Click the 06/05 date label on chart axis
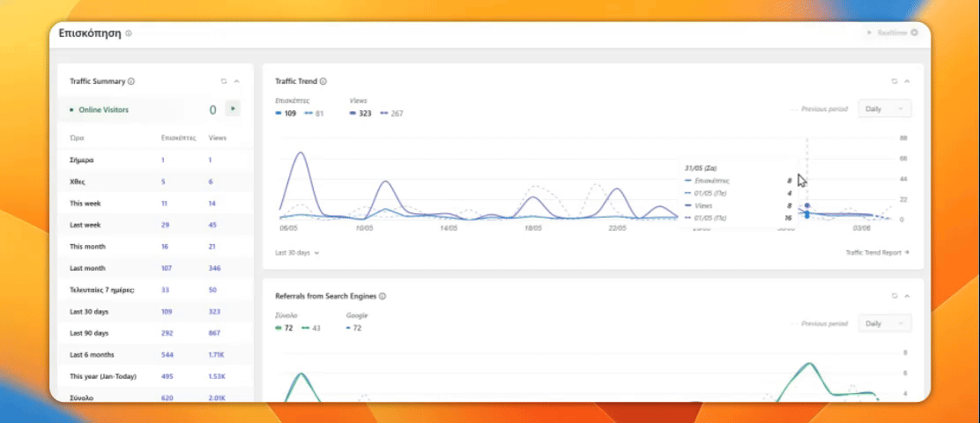Viewport: 980px width, 423px height. click(x=288, y=228)
